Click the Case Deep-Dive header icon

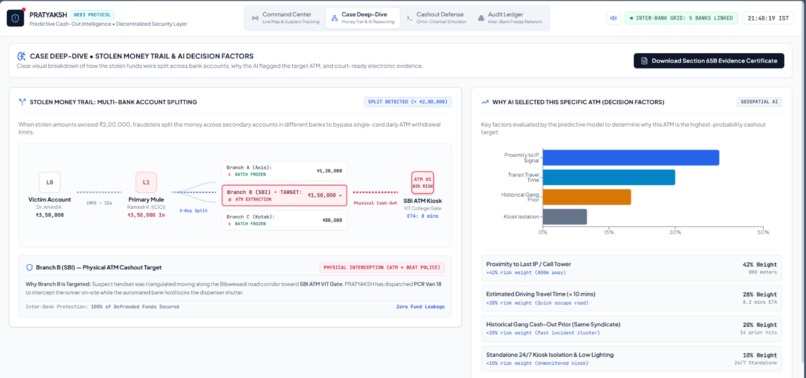pos(22,56)
